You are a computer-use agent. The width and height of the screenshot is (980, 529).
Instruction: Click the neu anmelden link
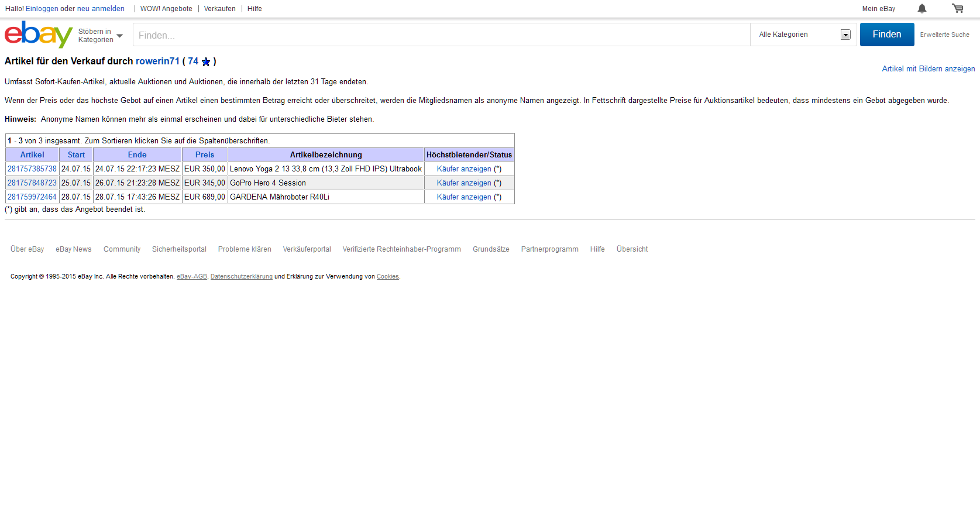tap(101, 9)
